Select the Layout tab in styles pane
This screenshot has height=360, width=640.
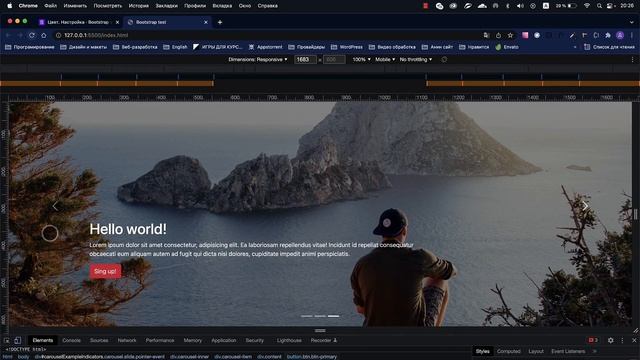(536, 351)
